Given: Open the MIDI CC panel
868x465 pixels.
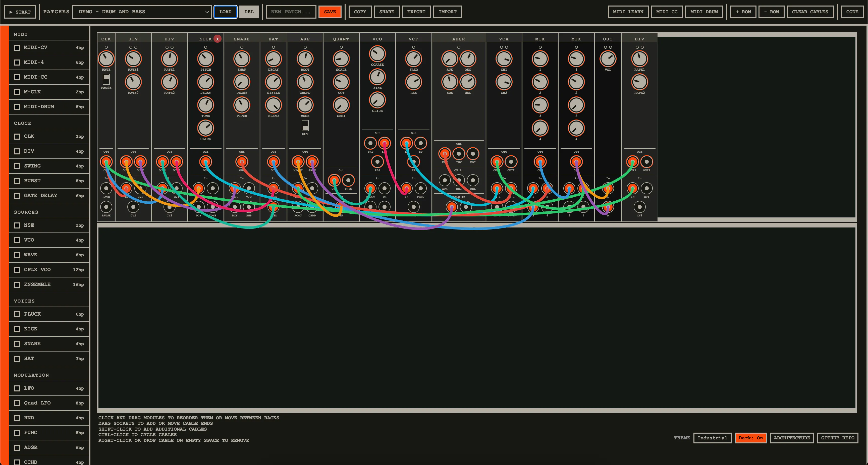Looking at the screenshot, I should [x=667, y=12].
